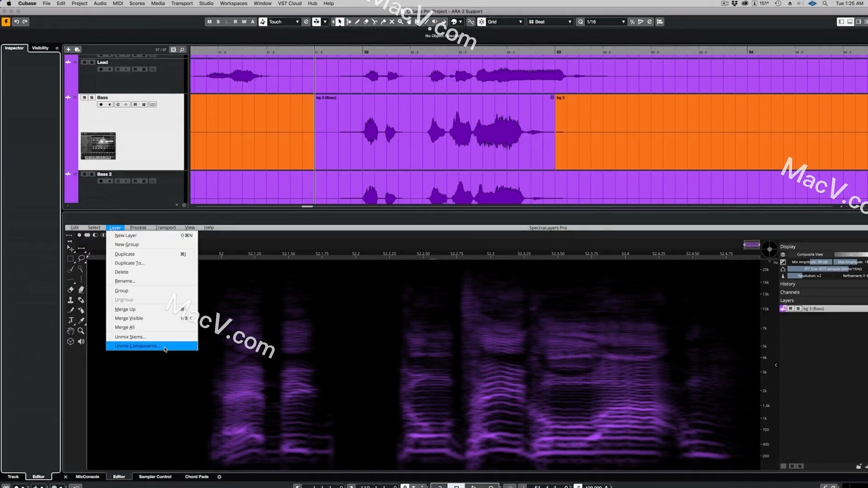The width and height of the screenshot is (868, 488).
Task: Click the Cubase undo arrow
Action: point(17,22)
